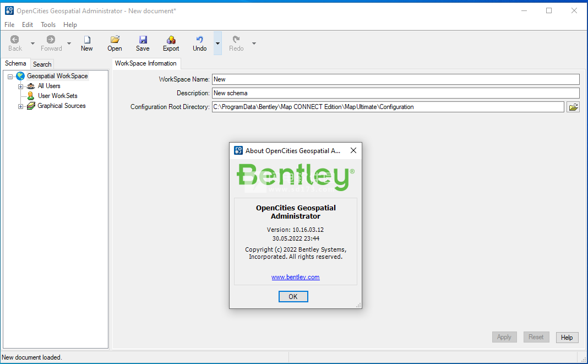The image size is (588, 364).
Task: Select the User WorkSets tree label
Action: [58, 96]
